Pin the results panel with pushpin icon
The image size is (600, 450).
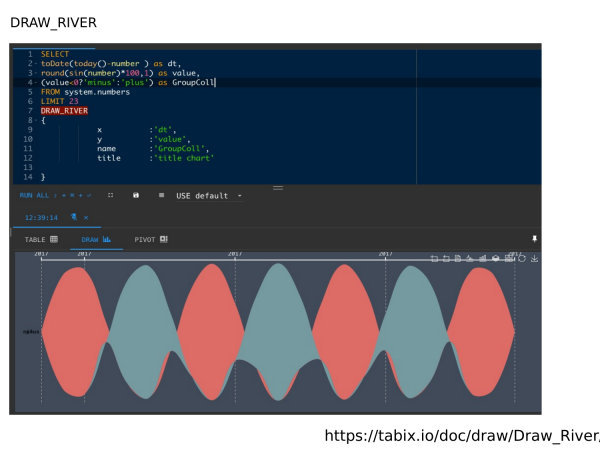coord(534,239)
